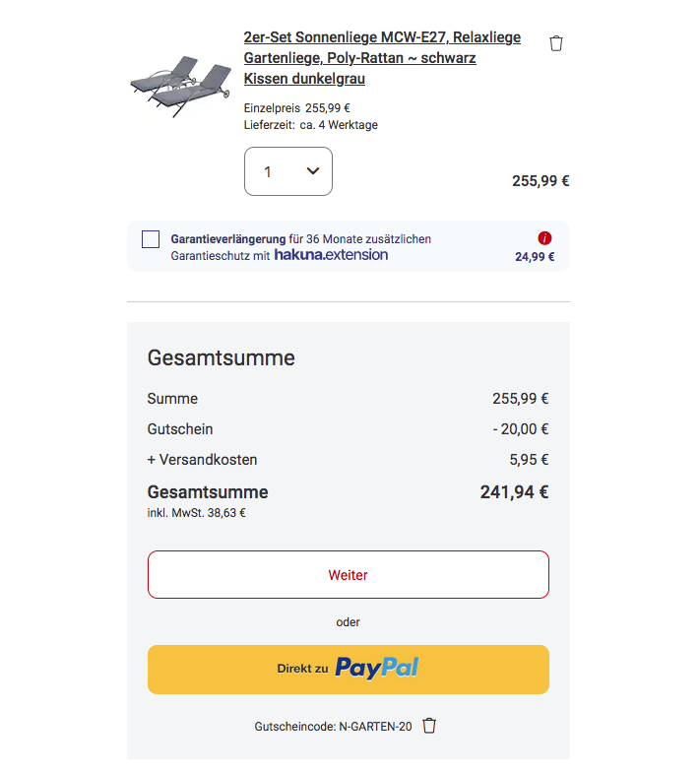Click the 24,99 € warranty price
This screenshot has height=773, width=700.
point(535,257)
